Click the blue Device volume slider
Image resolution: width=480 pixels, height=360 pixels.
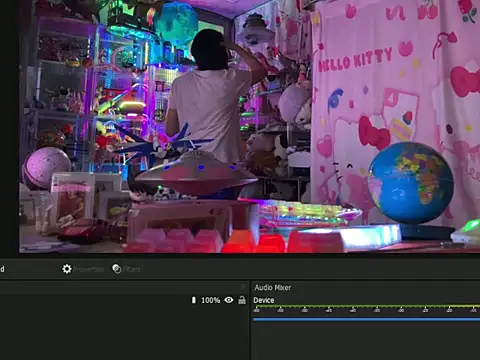click(x=366, y=319)
